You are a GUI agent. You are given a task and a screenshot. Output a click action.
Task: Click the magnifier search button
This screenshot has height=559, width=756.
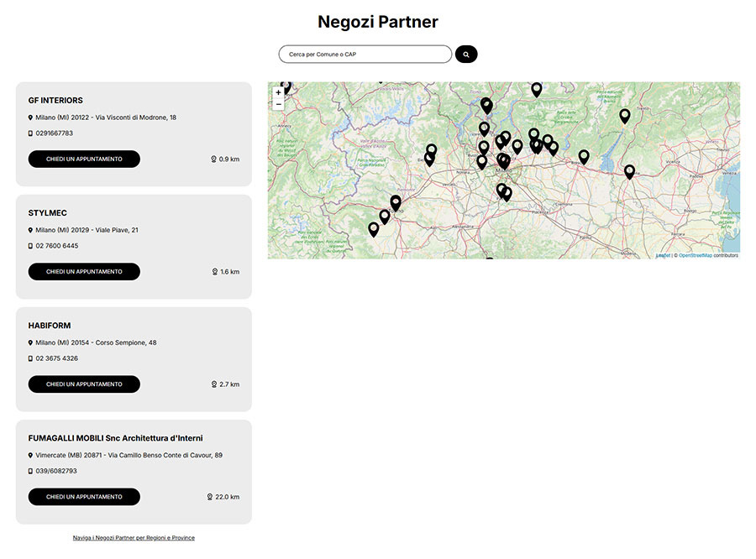tap(466, 55)
